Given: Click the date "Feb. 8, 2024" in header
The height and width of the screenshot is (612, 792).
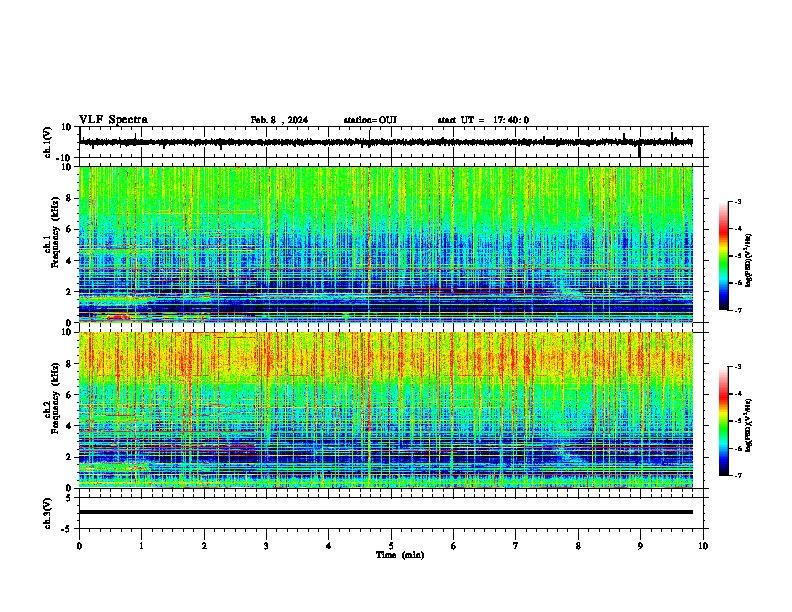Looking at the screenshot, I should tap(279, 120).
